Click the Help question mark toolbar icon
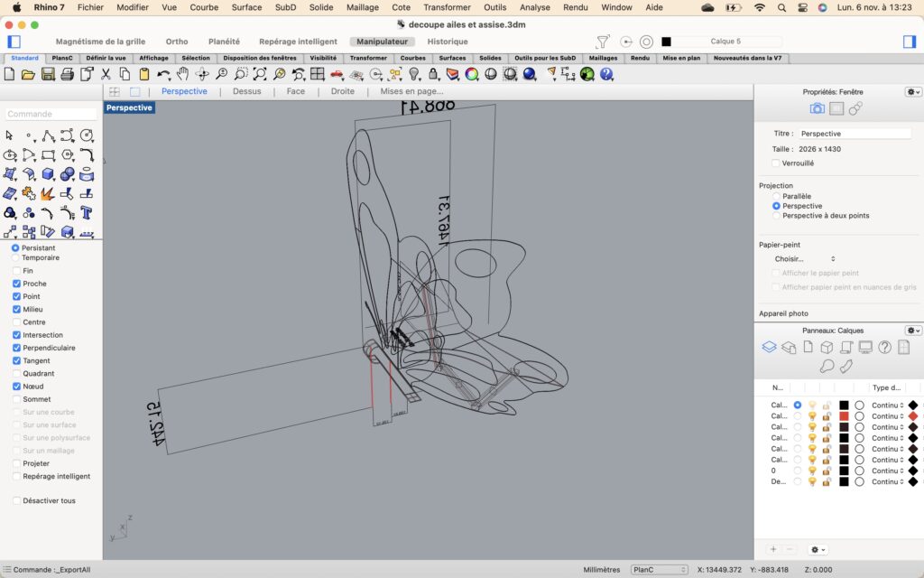 coord(606,74)
